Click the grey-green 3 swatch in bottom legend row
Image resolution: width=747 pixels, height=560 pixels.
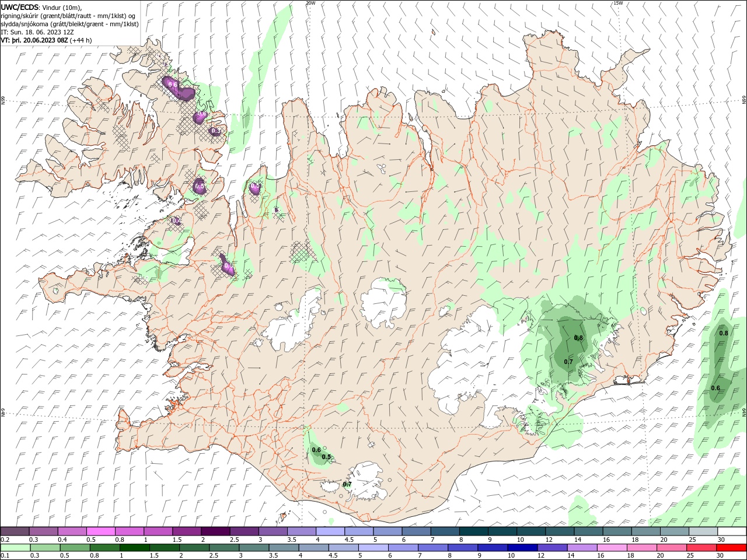coord(254,548)
